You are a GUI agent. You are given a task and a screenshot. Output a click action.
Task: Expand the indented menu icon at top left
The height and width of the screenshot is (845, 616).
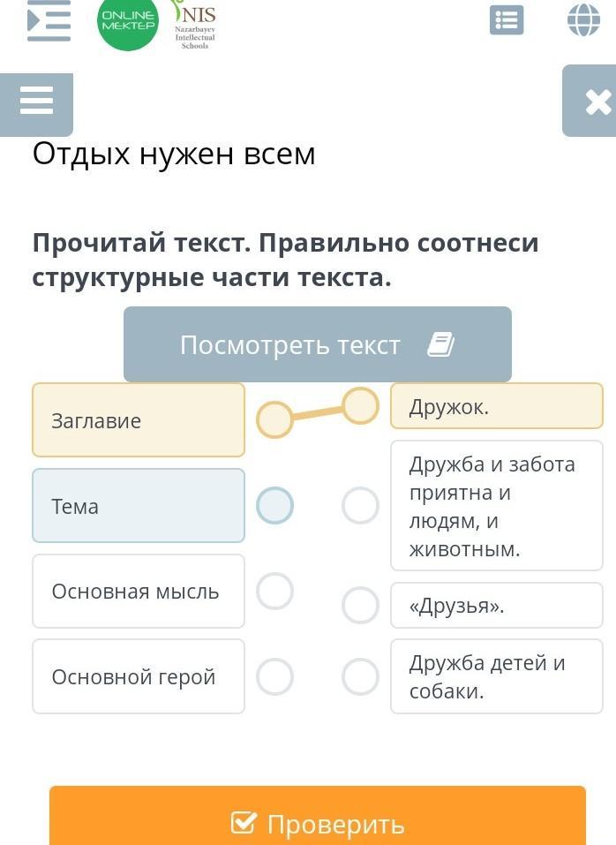coord(49,21)
